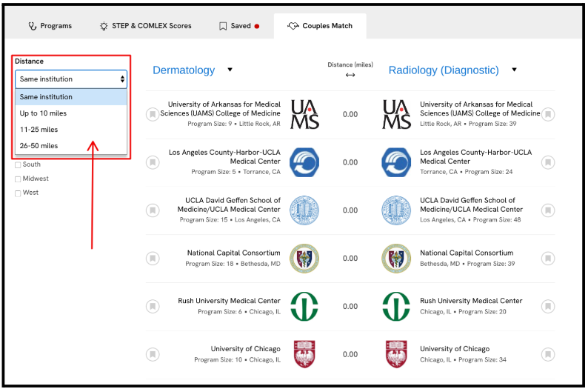This screenshot has height=389, width=588.
Task: Open Harbor-UCLA Medical Center Radiology link
Action: point(476,157)
